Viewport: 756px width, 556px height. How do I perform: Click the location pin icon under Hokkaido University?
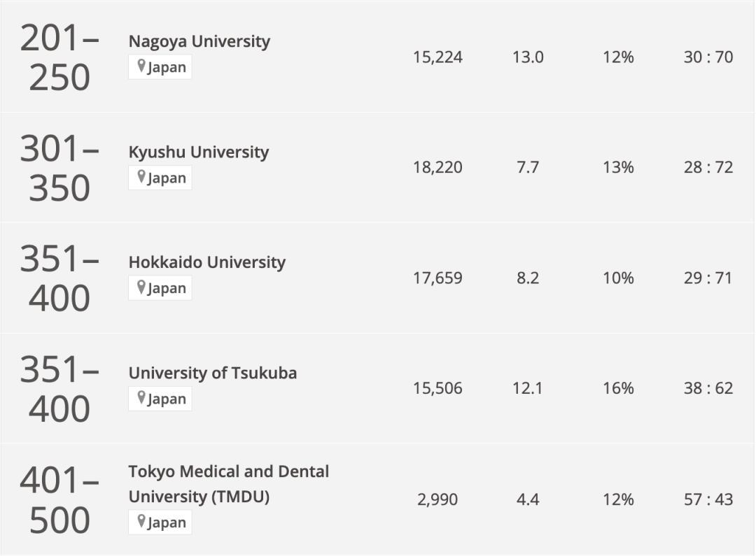click(x=141, y=287)
